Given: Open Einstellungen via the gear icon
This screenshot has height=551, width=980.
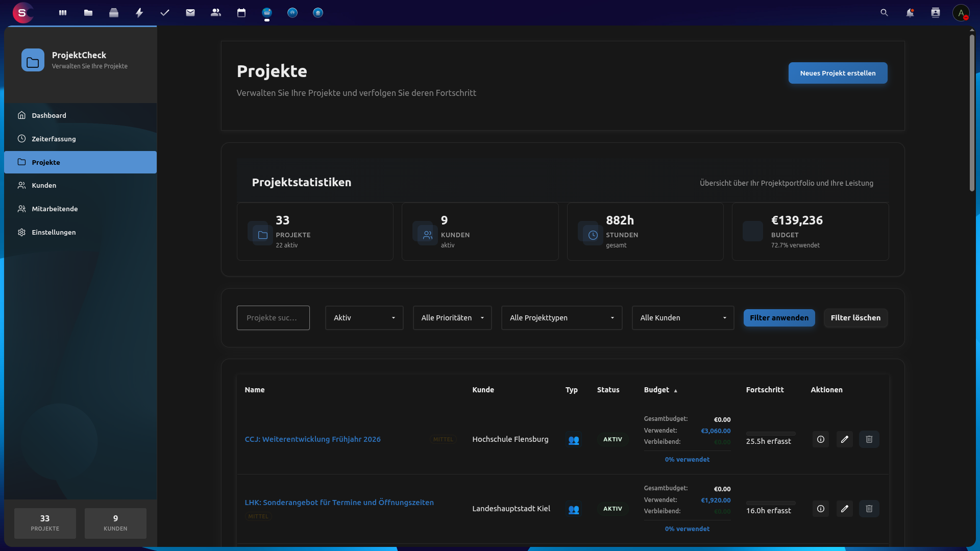Looking at the screenshot, I should pyautogui.click(x=21, y=232).
